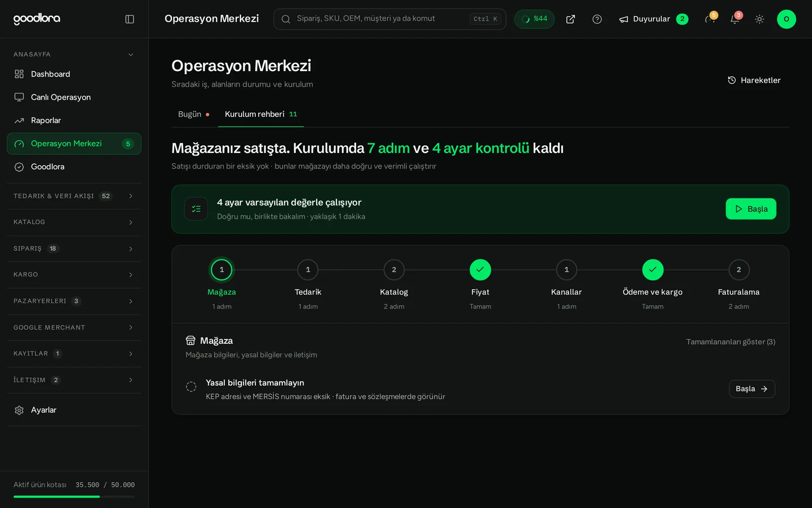Expand the GOOGLE MERCHANT section
Image resolution: width=812 pixels, height=508 pixels.
tap(74, 328)
